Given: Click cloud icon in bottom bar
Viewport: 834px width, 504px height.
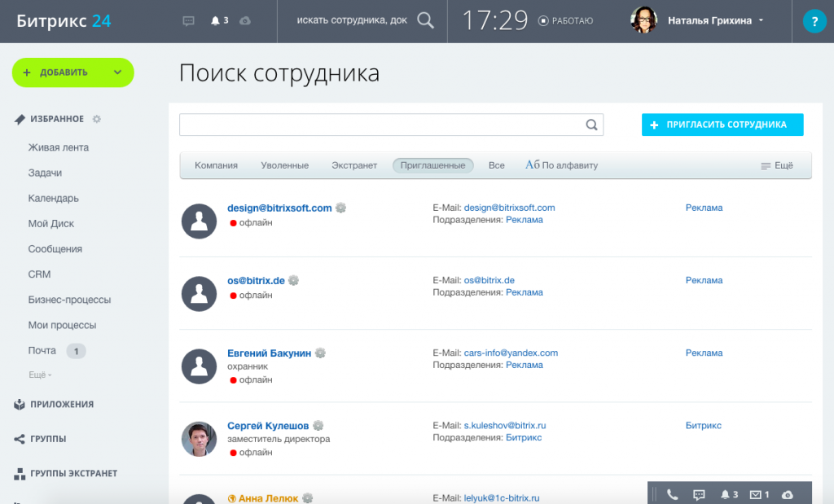Looking at the screenshot, I should tap(788, 495).
